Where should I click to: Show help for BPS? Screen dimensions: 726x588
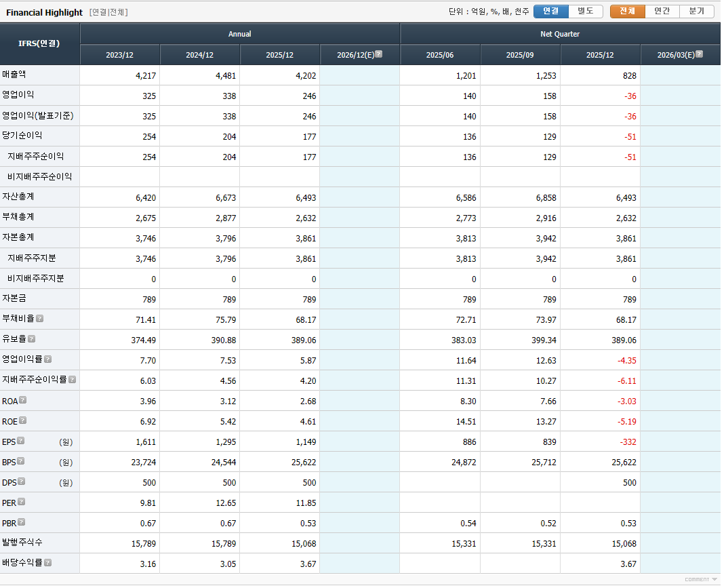pos(21,461)
